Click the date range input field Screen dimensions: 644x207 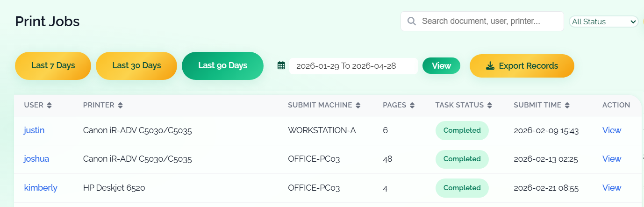point(353,66)
